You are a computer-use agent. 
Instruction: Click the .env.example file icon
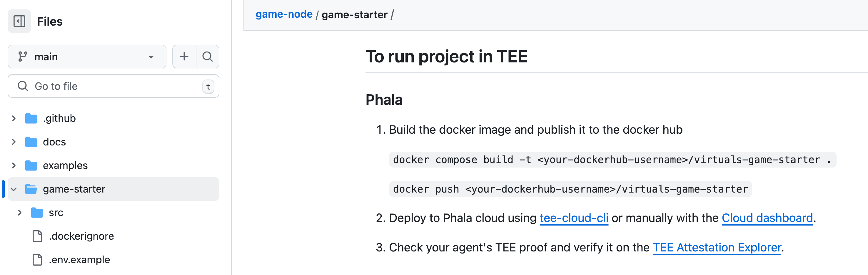coord(37,260)
